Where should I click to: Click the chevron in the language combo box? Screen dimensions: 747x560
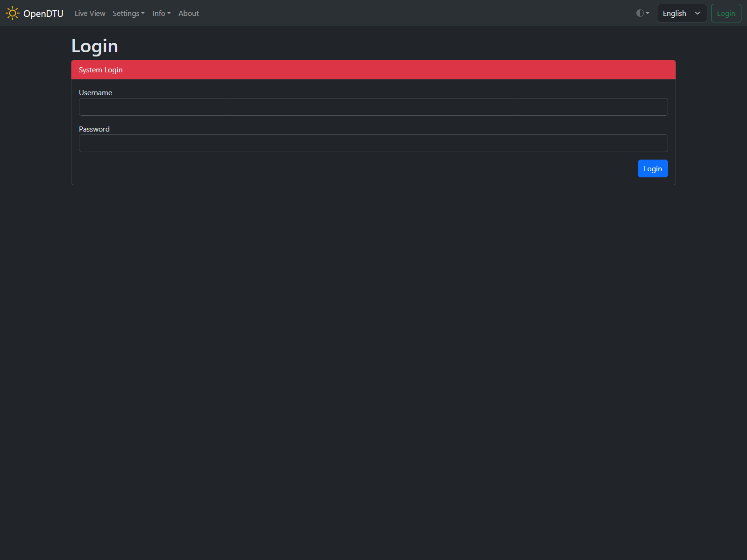point(698,13)
